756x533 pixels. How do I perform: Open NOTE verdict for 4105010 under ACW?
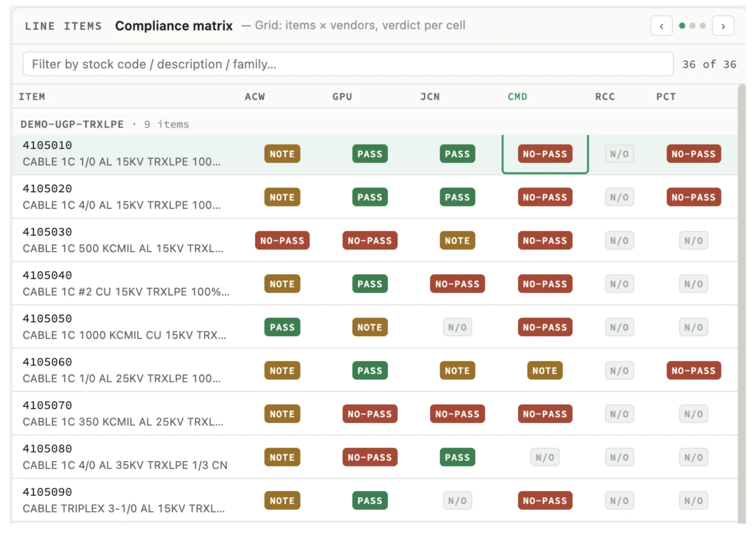click(282, 154)
